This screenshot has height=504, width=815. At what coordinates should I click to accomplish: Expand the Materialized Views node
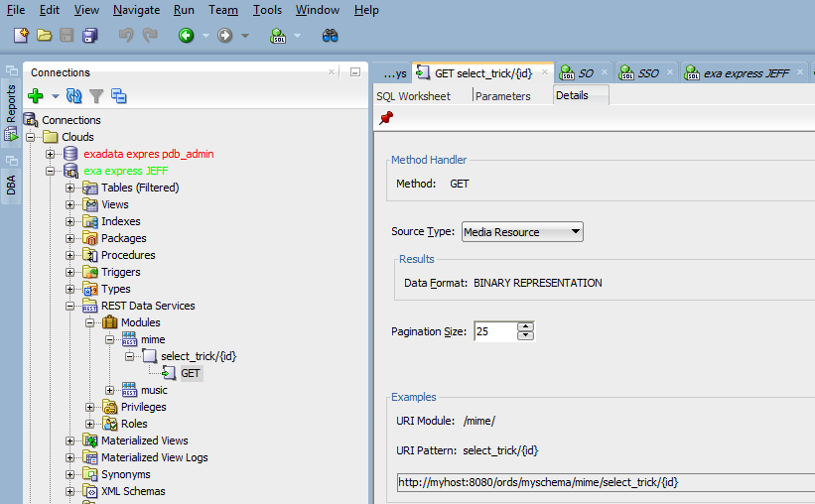pos(69,441)
